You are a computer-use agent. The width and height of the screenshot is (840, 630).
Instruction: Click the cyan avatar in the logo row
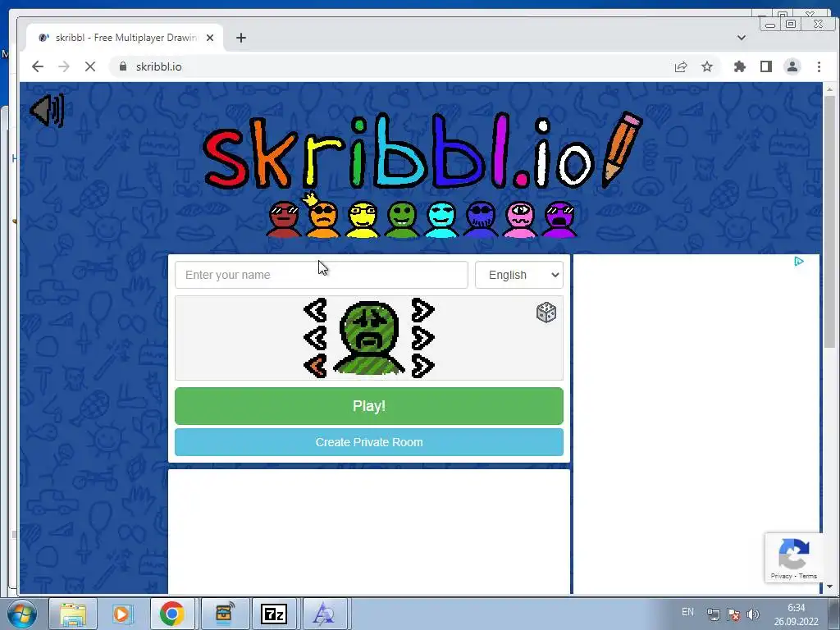[x=441, y=220]
